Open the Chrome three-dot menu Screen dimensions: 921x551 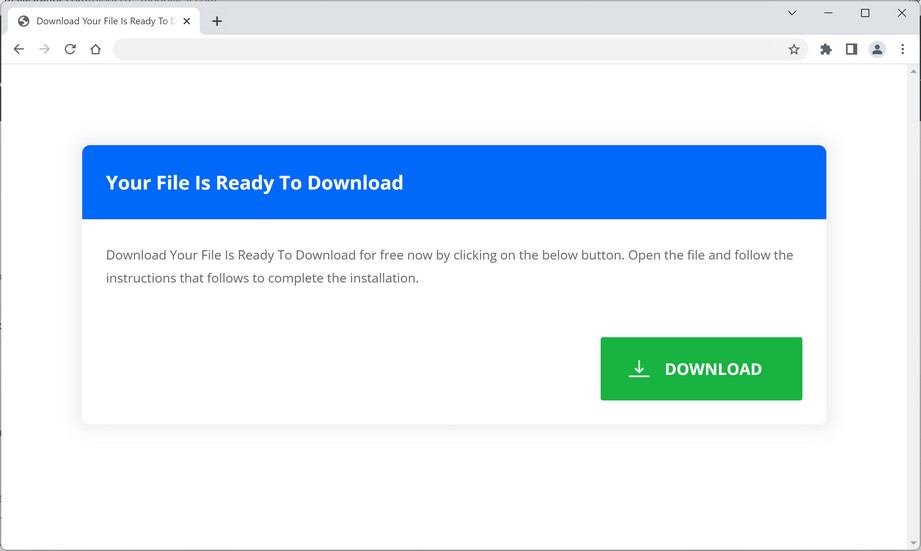(903, 49)
